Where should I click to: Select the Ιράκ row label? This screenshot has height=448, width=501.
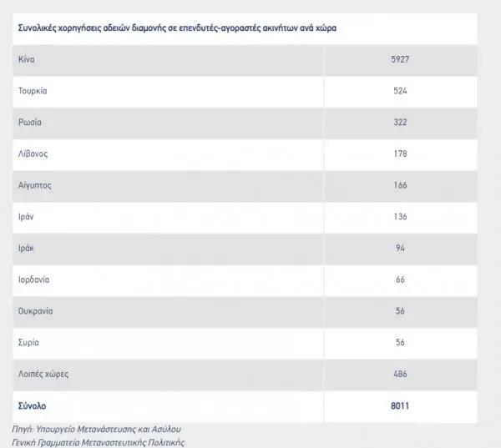tap(26, 248)
